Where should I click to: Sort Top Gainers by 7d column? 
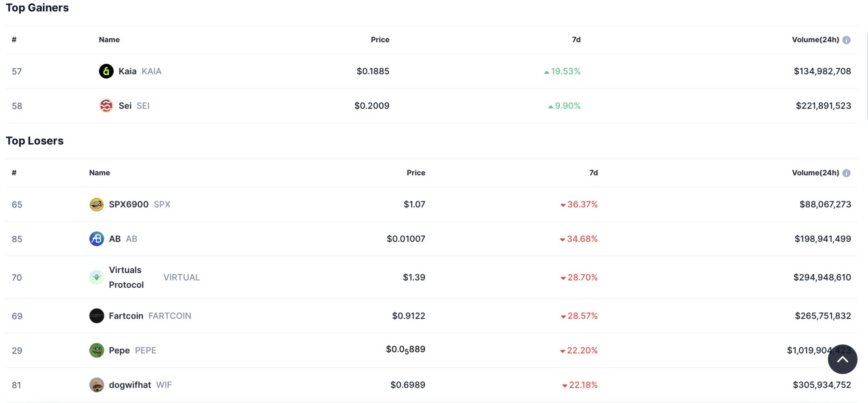coord(576,40)
